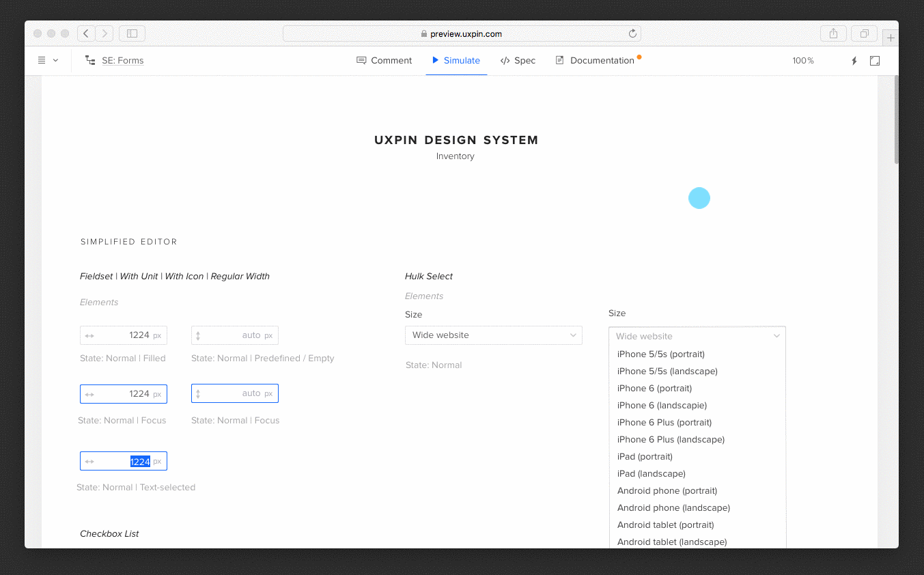Click State: Normal | Predefined / Empty label
This screenshot has width=924, height=575.
(x=263, y=359)
